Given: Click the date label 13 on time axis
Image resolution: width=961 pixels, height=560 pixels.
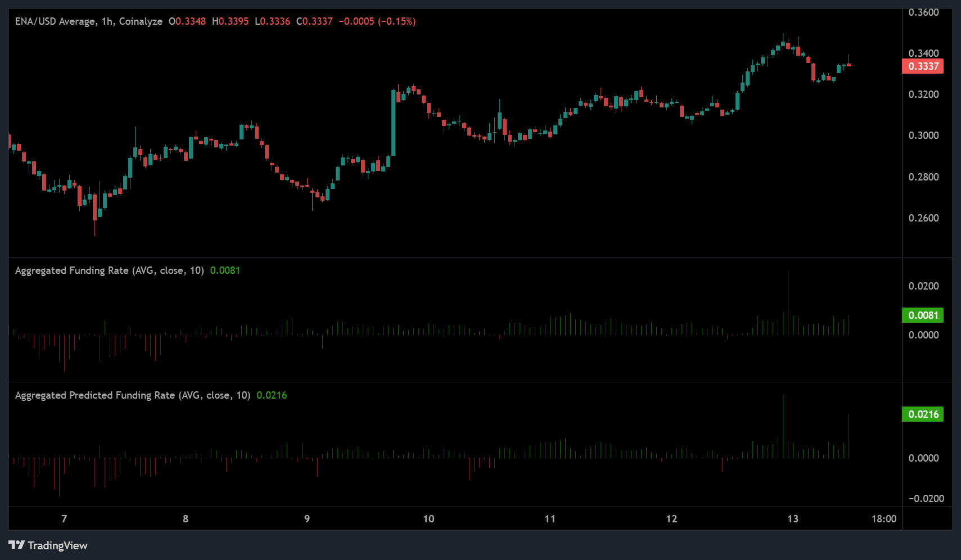Looking at the screenshot, I should click(792, 519).
